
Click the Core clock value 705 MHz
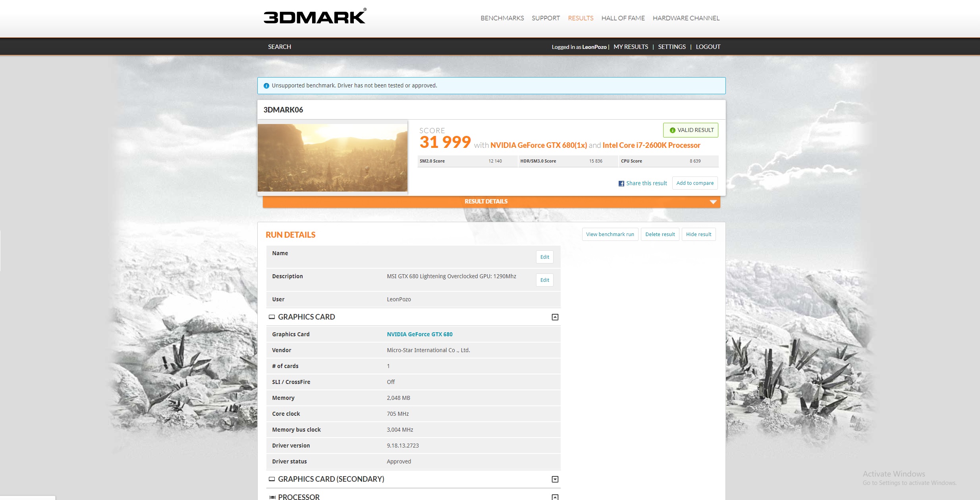(x=397, y=414)
